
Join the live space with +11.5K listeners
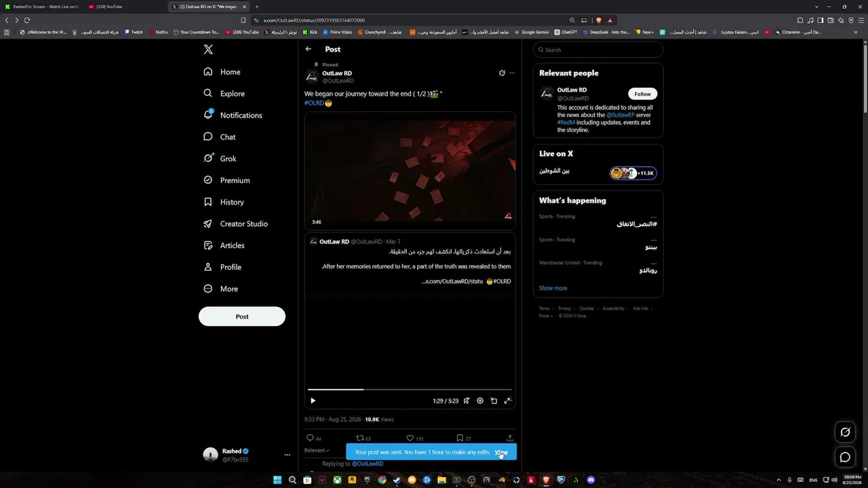[633, 174]
